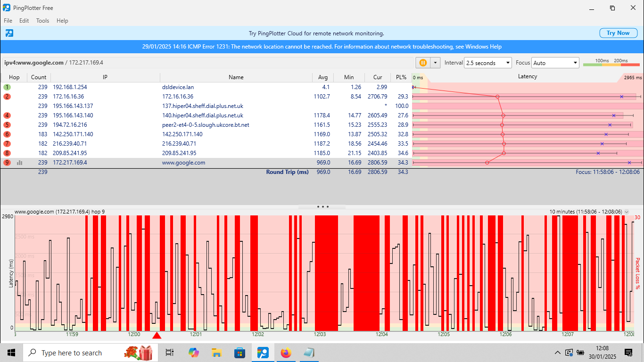Image resolution: width=644 pixels, height=362 pixels.
Task: Click the PingPlotter logo icon below the File menu
Action: [9, 33]
